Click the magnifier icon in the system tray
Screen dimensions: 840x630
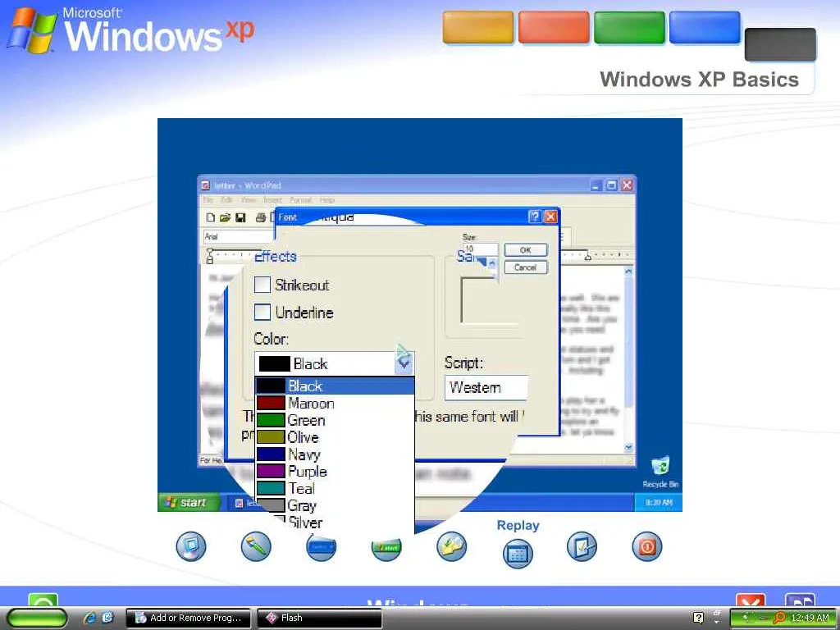point(780,619)
